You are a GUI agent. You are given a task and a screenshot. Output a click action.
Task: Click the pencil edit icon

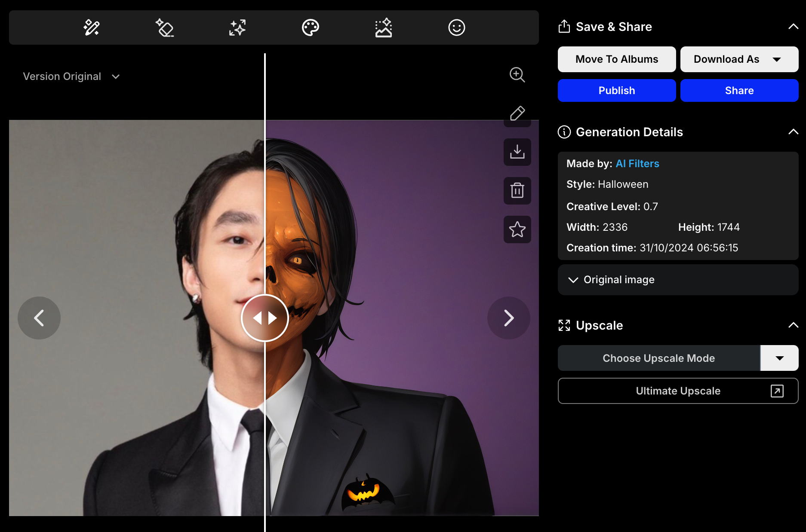517,113
